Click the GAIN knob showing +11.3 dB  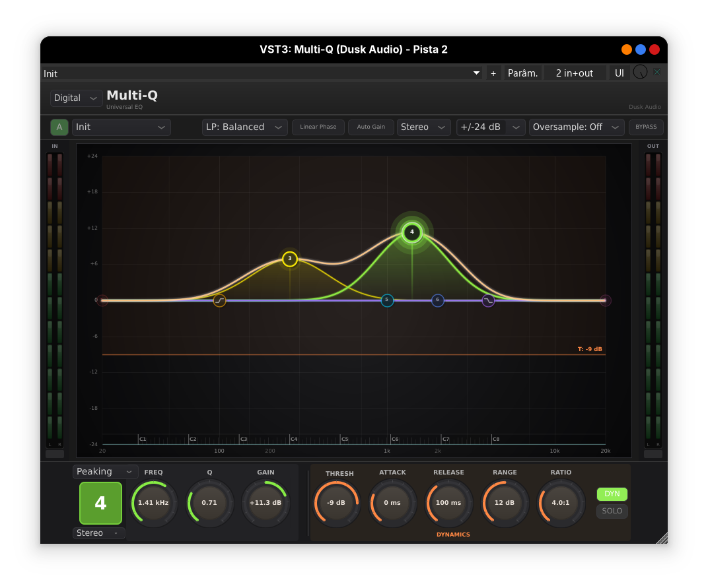click(x=265, y=503)
